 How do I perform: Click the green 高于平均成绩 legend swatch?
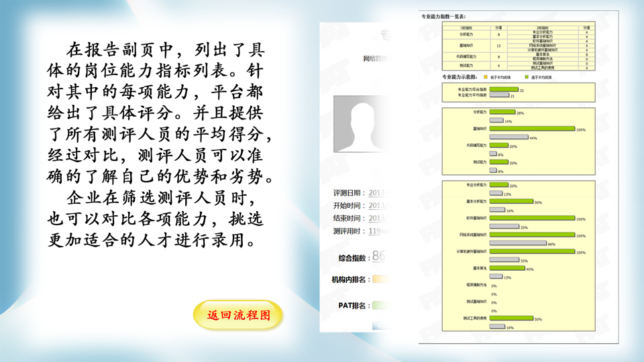(x=527, y=76)
